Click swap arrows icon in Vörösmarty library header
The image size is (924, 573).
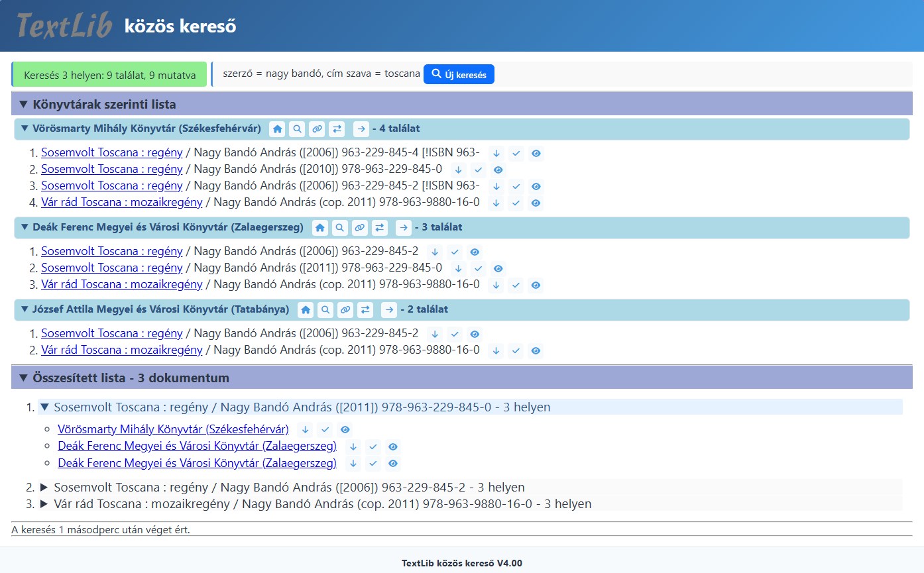337,129
